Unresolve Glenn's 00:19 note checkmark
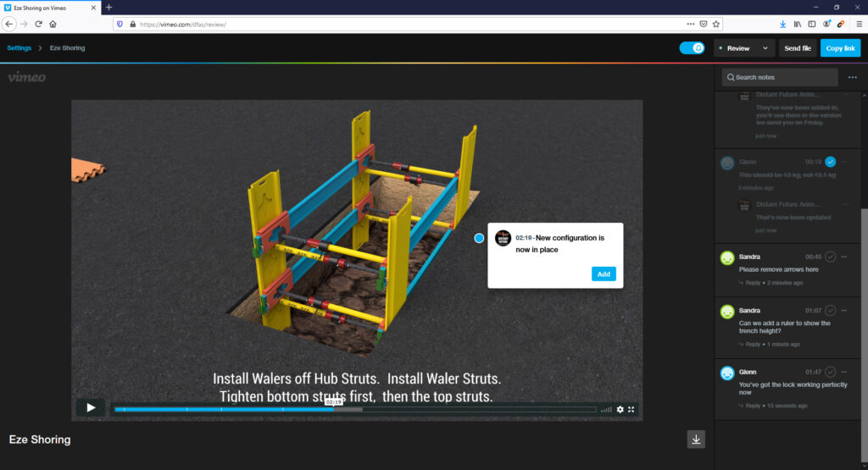This screenshot has height=470, width=868. (x=830, y=162)
